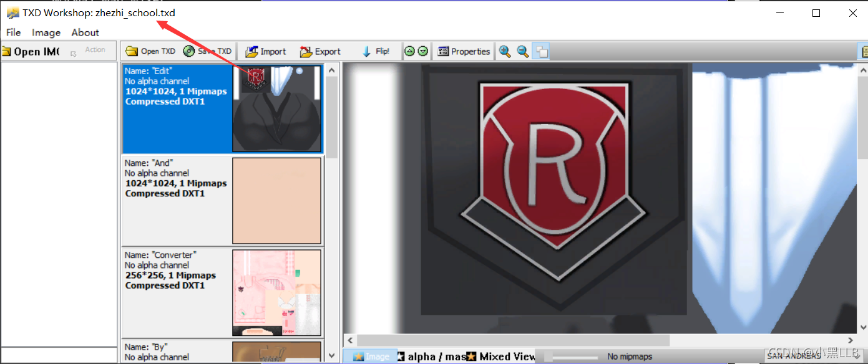Click the "No mipmaps" status text
The width and height of the screenshot is (868, 364).
tap(630, 357)
